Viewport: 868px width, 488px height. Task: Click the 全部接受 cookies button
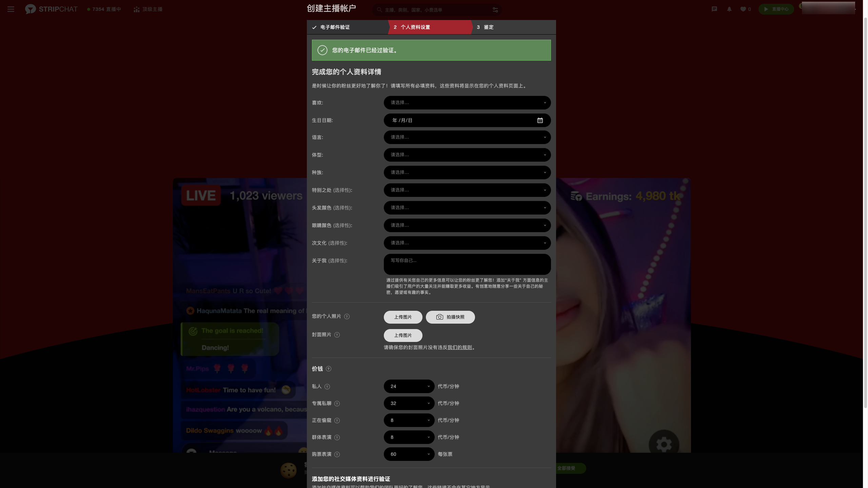(x=566, y=468)
